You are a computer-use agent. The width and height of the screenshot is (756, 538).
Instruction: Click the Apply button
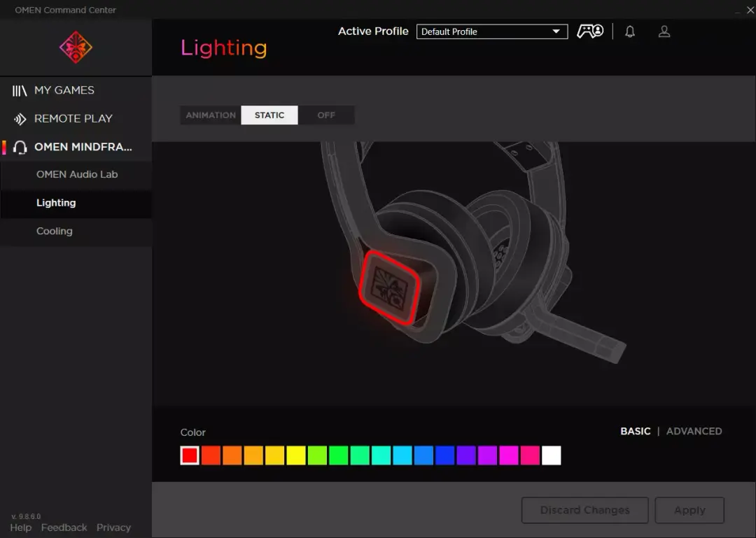tap(689, 510)
